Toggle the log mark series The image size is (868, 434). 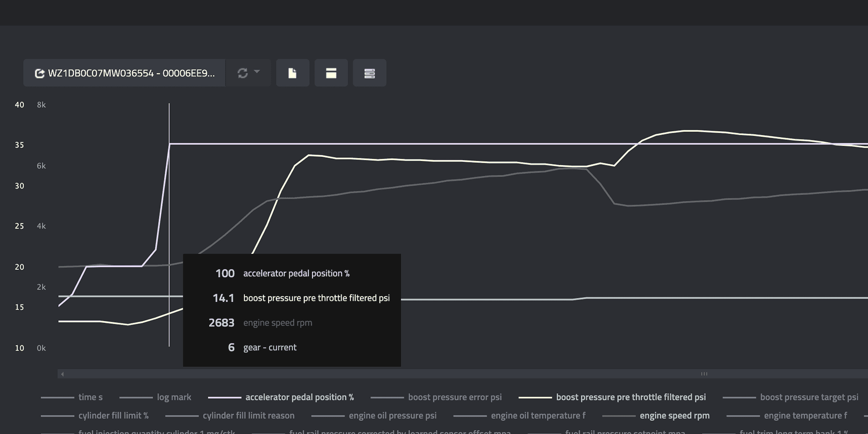pyautogui.click(x=155, y=397)
